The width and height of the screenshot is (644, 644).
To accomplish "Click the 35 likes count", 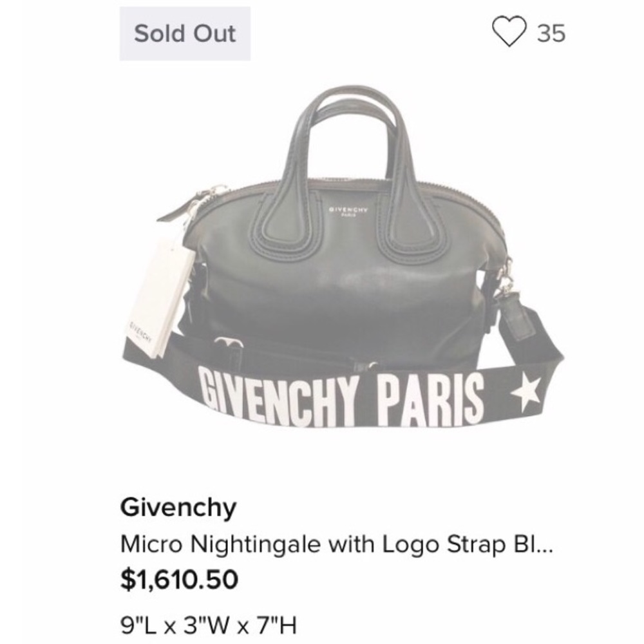I will (551, 33).
